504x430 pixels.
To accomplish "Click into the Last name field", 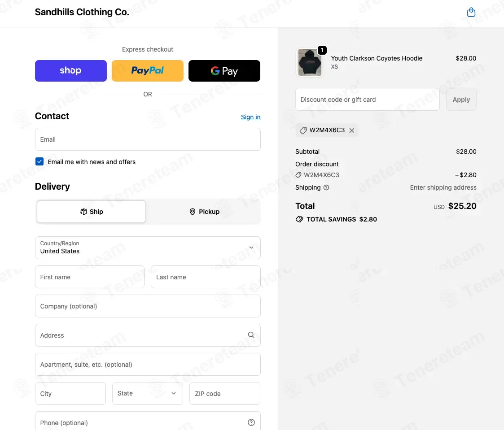I will coord(206,277).
